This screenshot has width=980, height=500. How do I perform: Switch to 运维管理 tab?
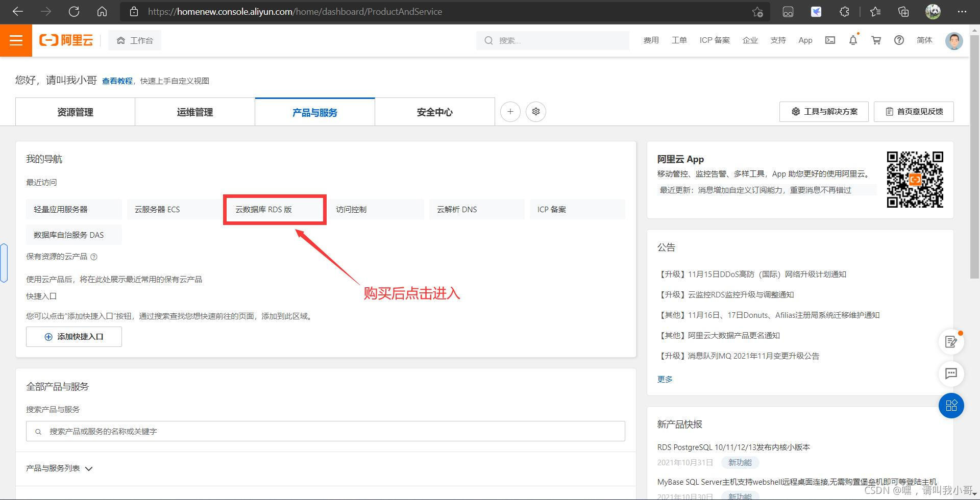pyautogui.click(x=195, y=112)
